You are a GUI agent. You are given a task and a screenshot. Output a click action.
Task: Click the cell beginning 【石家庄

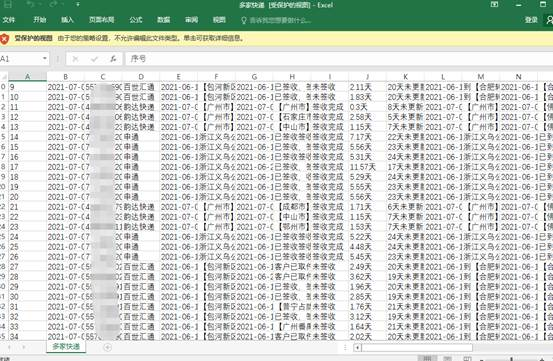coord(292,117)
